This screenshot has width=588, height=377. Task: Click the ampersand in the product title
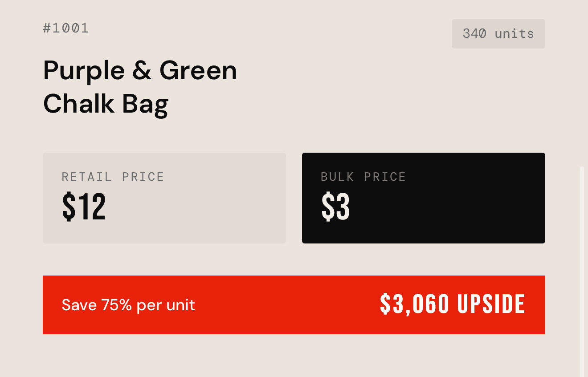pyautogui.click(x=142, y=71)
